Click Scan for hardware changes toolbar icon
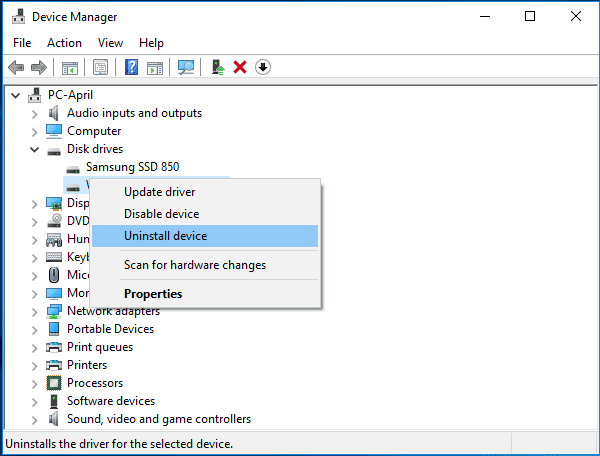Screen dimensions: 600x456 [186, 67]
